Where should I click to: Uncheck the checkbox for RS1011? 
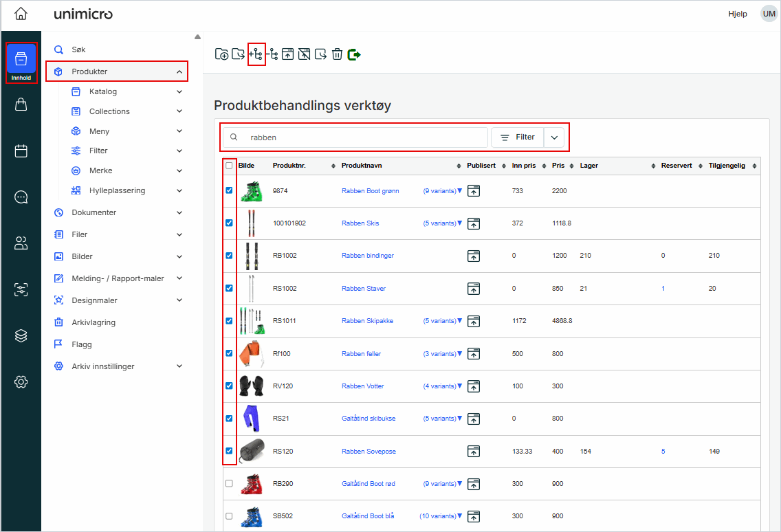point(229,321)
